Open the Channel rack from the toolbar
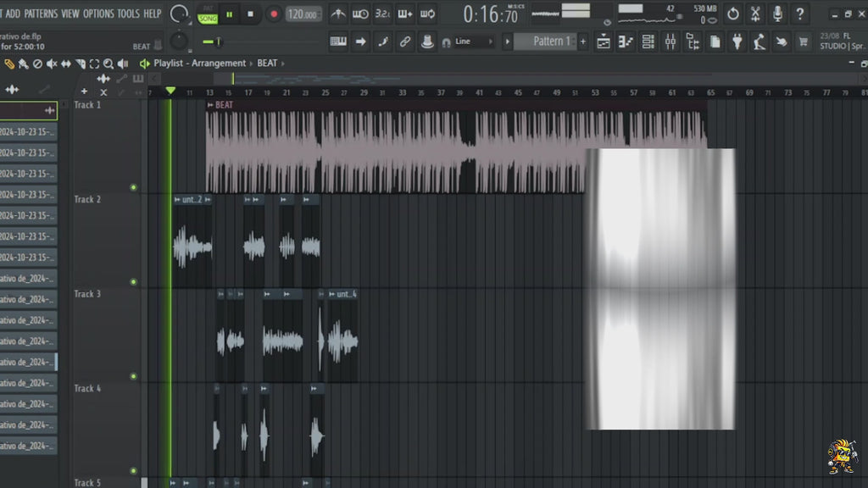The height and width of the screenshot is (488, 868). (647, 41)
